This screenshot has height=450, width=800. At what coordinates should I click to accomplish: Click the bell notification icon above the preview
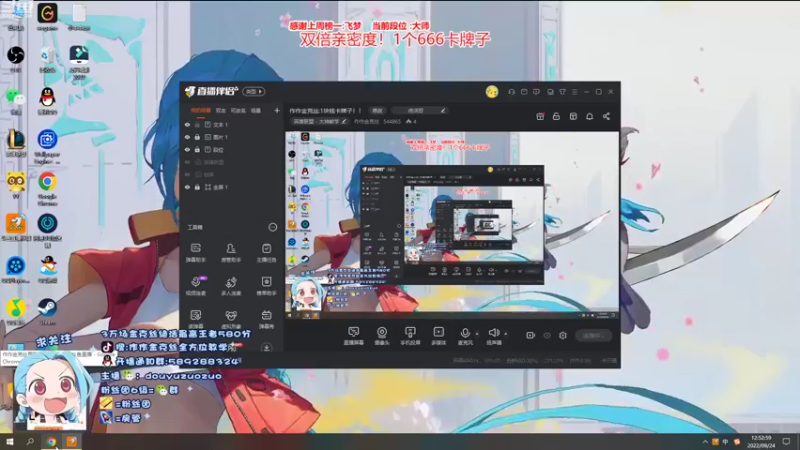tap(589, 116)
